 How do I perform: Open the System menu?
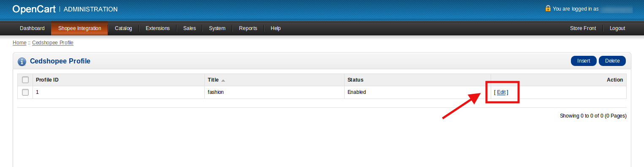click(x=217, y=28)
